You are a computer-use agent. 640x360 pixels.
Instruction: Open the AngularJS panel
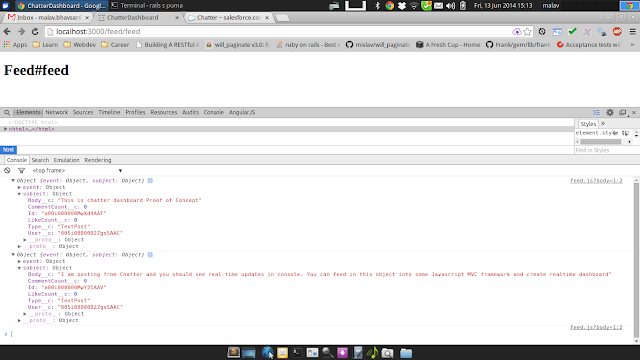click(x=242, y=112)
